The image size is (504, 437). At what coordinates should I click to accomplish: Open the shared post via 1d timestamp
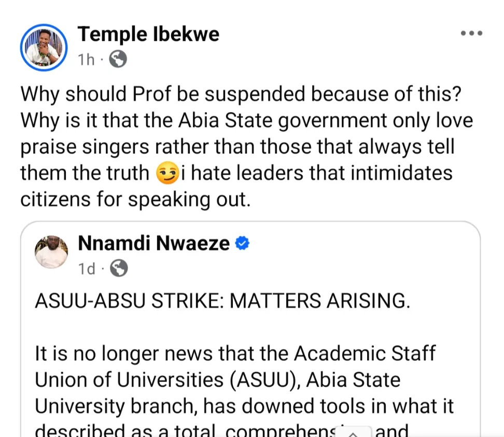click(87, 269)
